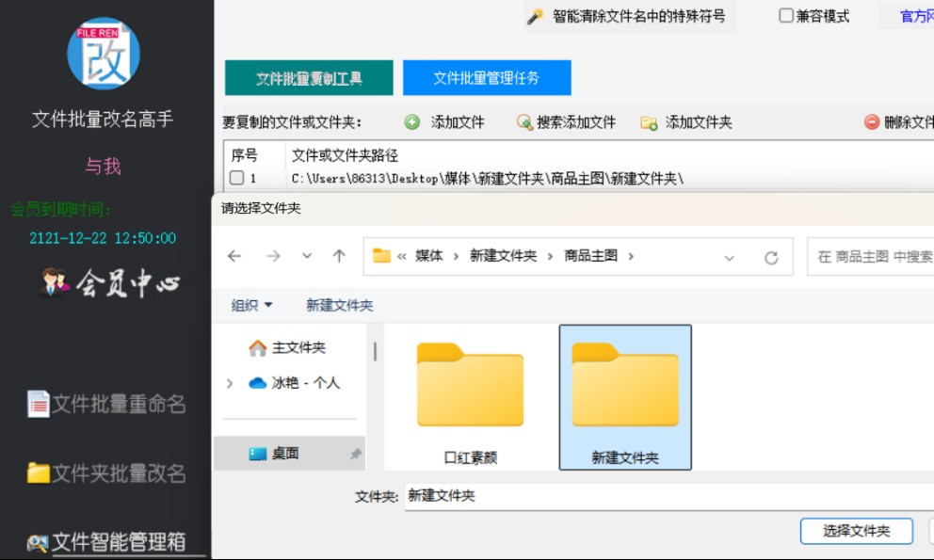Expand the chevron after 媒体 breadcrumb

(457, 256)
